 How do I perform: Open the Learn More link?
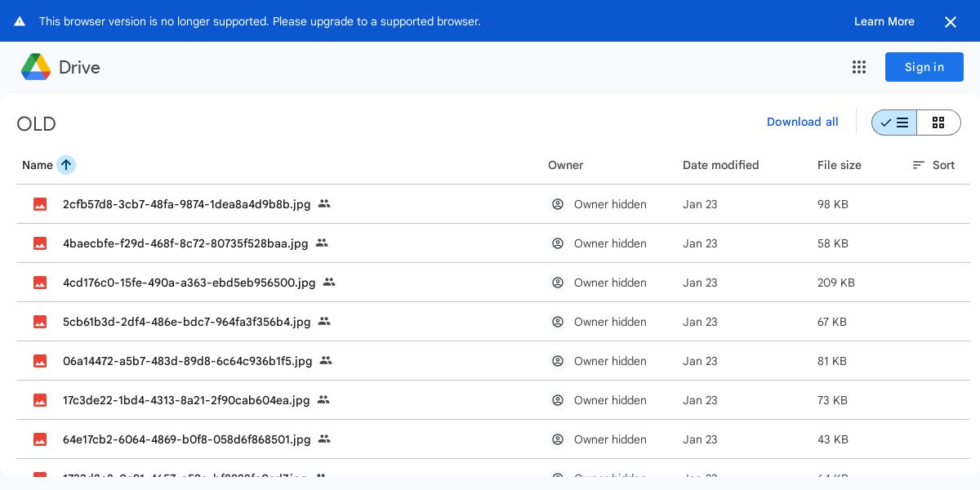(x=884, y=21)
